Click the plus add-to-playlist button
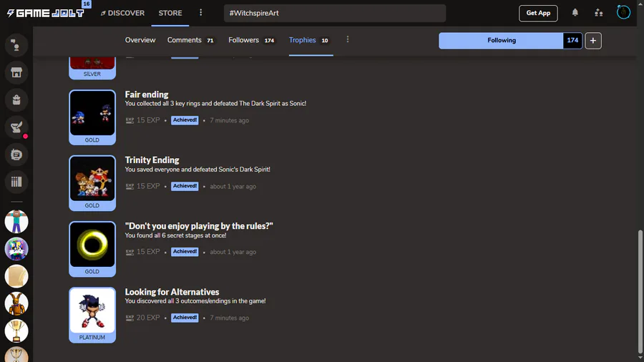The width and height of the screenshot is (644, 362). pos(593,41)
